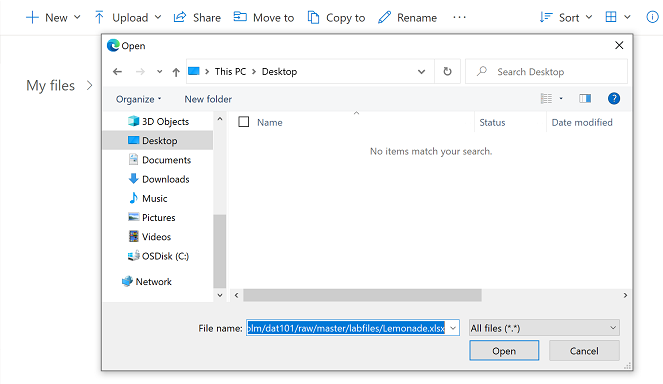Viewport: 663px width, 384px height.
Task: Click Desktop in the address path
Action: (x=279, y=71)
